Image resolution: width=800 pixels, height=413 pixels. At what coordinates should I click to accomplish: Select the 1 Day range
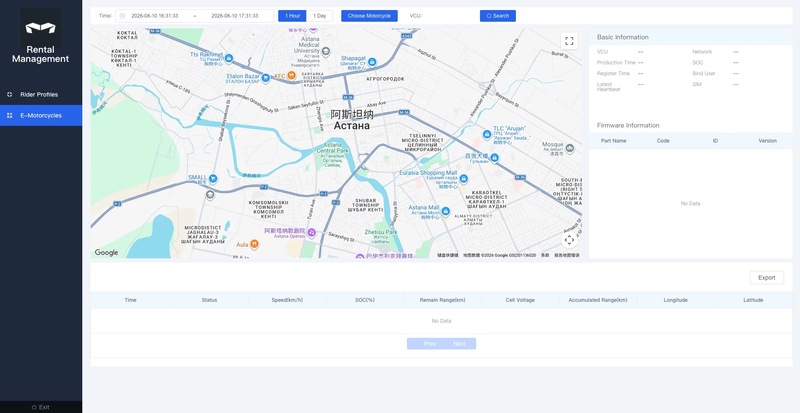(x=320, y=16)
